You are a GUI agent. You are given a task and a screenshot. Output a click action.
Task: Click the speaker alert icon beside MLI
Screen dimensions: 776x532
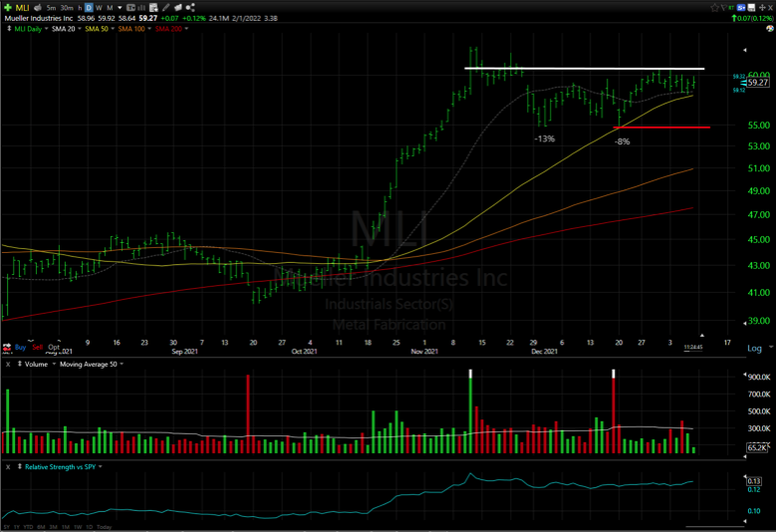coord(38,7)
